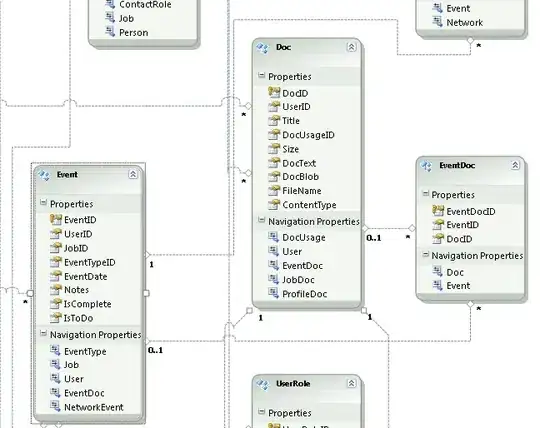The width and height of the screenshot is (540, 428).
Task: Click the DocUsage navigation property icon
Action: (x=273, y=237)
